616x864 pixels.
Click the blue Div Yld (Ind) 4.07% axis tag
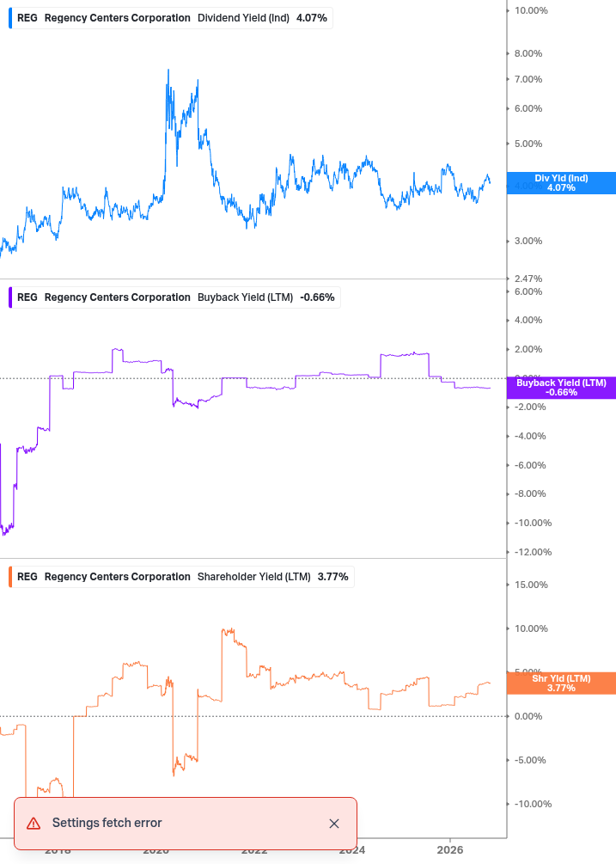pyautogui.click(x=561, y=183)
